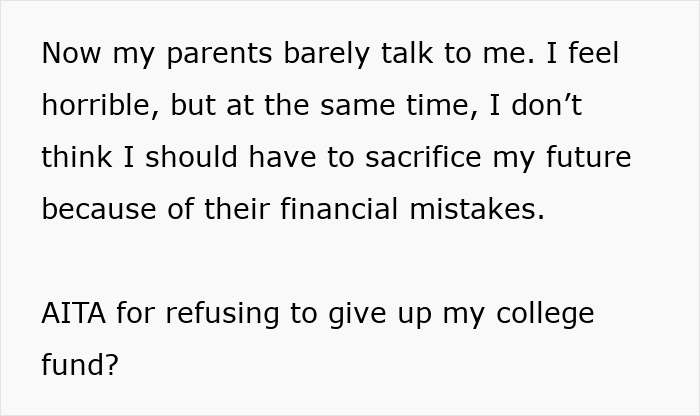Click the word "barely" in first line
700x416 pixels.
pos(327,54)
